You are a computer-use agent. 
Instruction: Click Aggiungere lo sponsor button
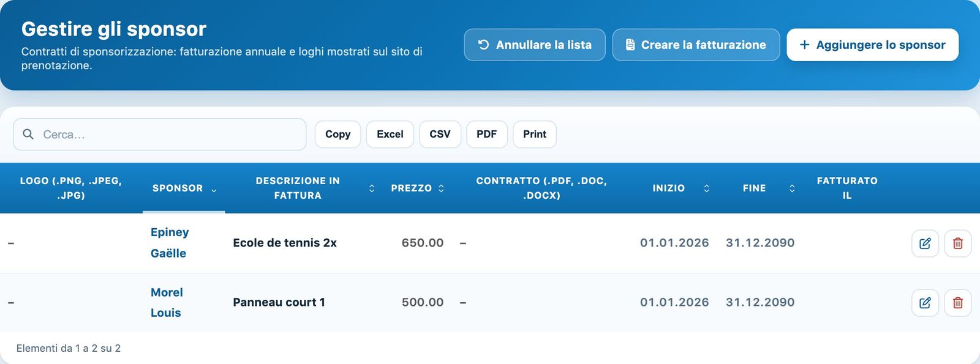click(x=872, y=45)
